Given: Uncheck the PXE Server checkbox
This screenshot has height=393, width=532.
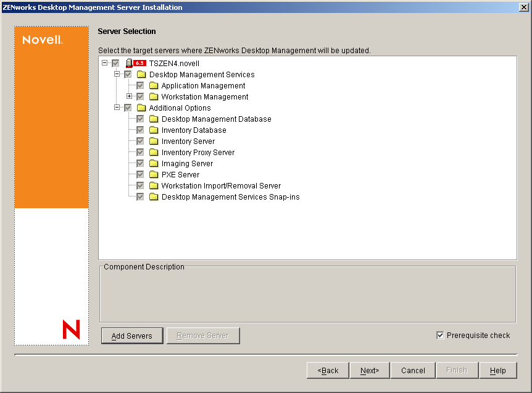Looking at the screenshot, I should (140, 175).
